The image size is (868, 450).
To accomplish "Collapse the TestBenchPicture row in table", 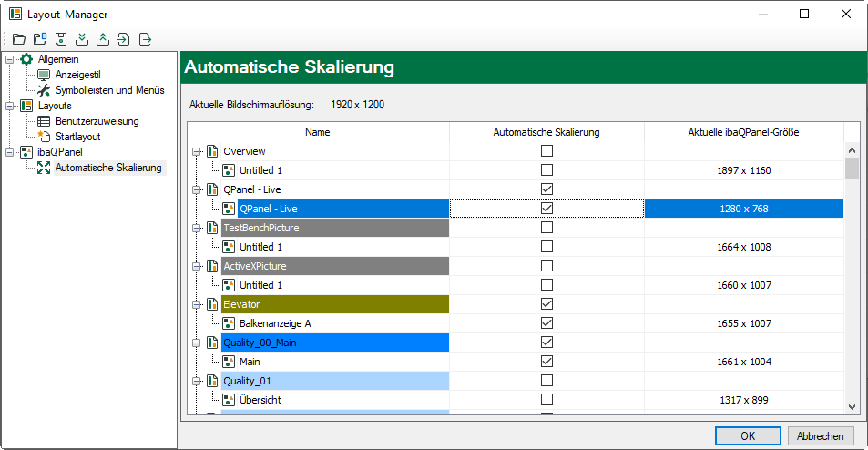I will (196, 228).
